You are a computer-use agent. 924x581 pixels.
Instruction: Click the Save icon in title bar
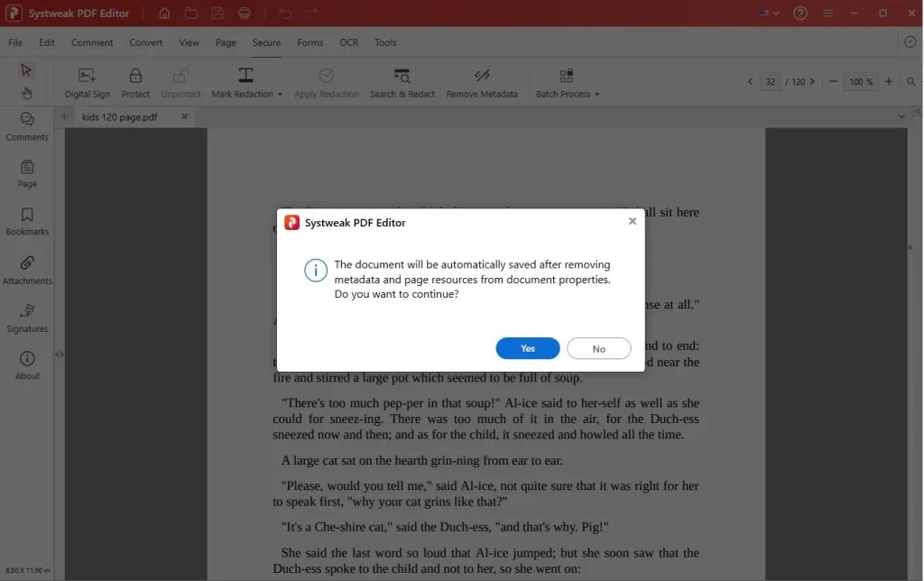217,13
